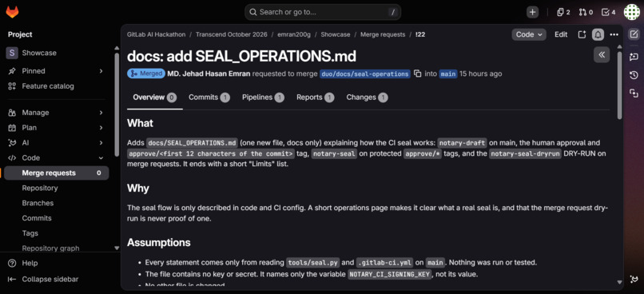Open the compose edit icon in right rail
644x294 pixels.
pos(634,34)
